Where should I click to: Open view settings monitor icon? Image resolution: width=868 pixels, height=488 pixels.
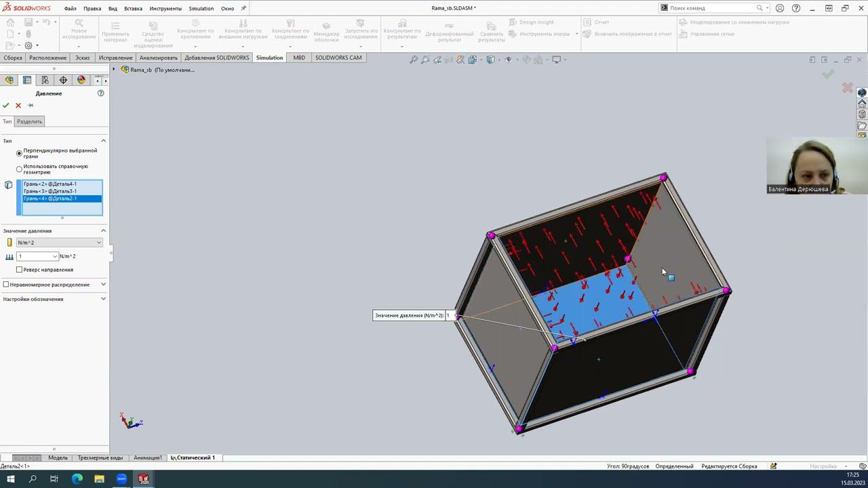[557, 60]
